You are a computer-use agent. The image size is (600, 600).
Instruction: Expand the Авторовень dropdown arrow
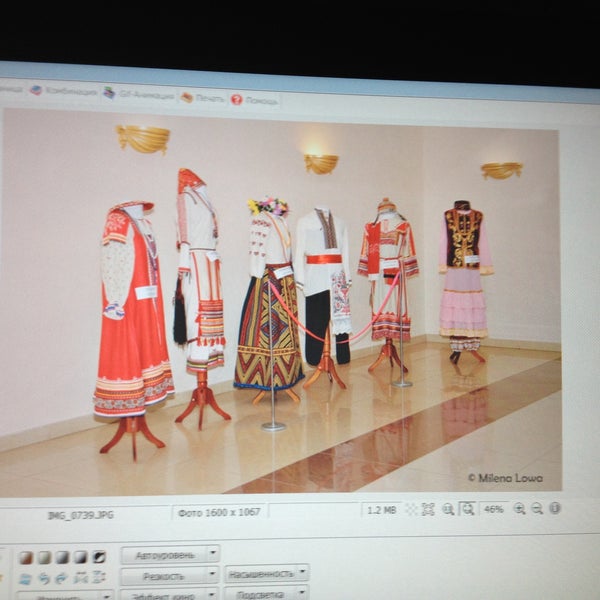pos(213,554)
